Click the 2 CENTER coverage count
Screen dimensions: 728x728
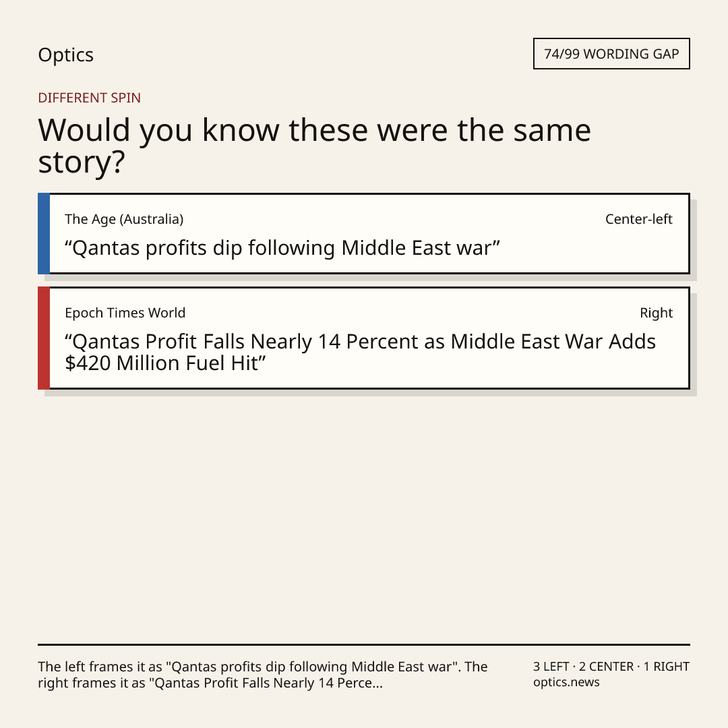click(x=606, y=667)
